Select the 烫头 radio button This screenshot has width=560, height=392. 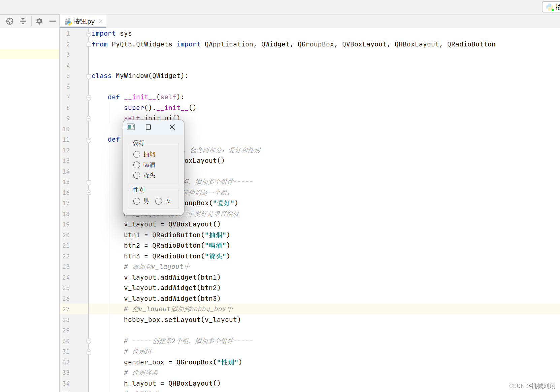click(137, 175)
